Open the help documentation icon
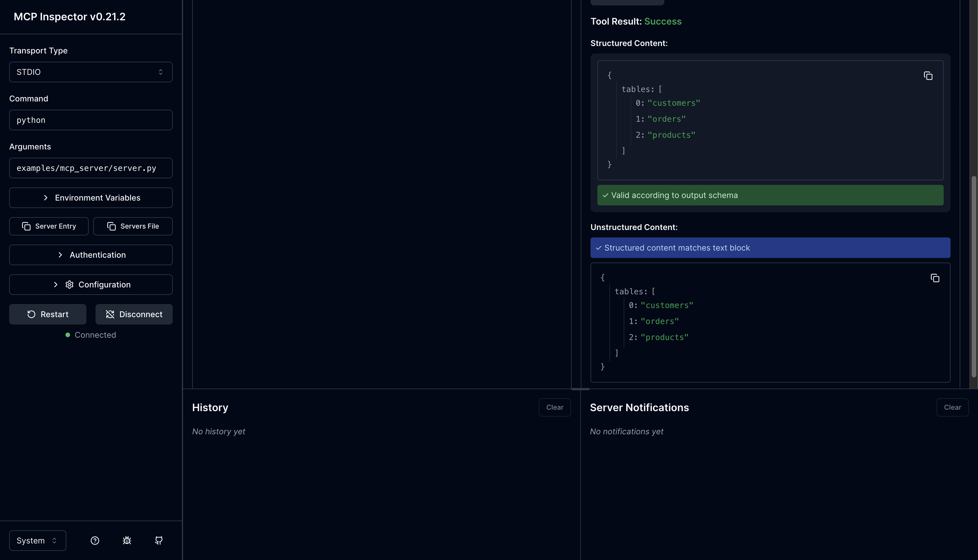The width and height of the screenshot is (978, 560). tap(95, 540)
